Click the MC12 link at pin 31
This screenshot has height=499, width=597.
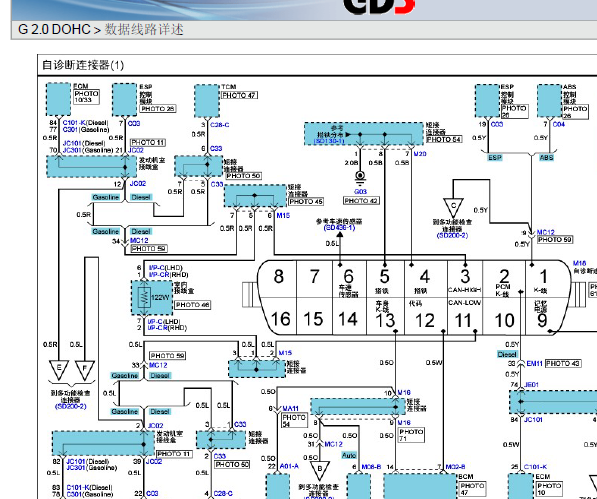click(x=333, y=444)
